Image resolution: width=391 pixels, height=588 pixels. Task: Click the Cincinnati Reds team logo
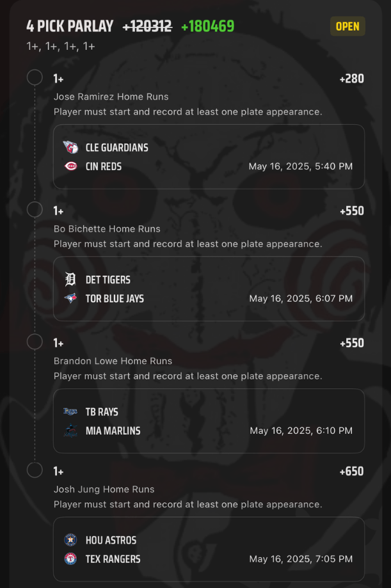(x=70, y=166)
